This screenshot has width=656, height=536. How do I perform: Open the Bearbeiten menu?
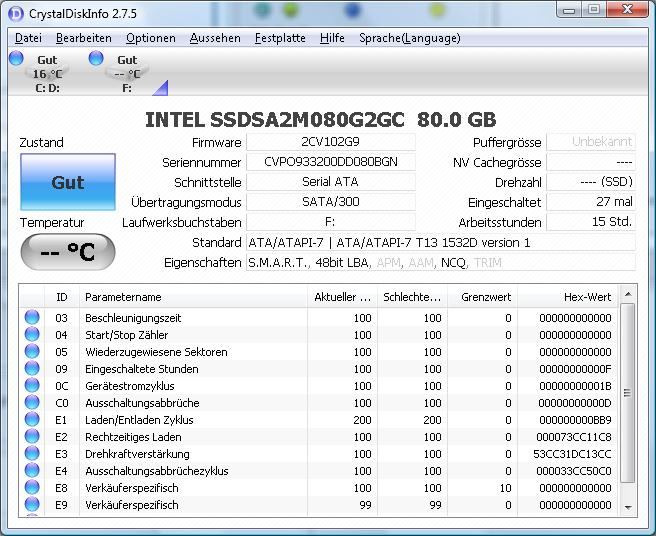[x=84, y=38]
